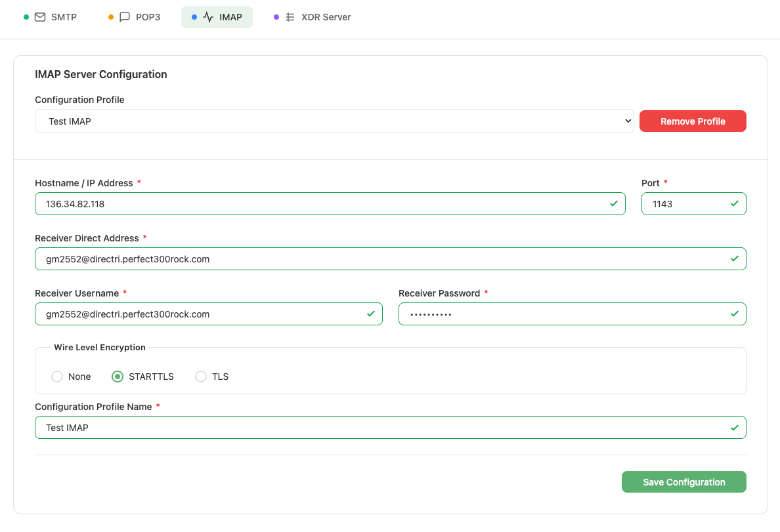This screenshot has width=780, height=532.
Task: Focus the Hostname / IP Address field
Action: pos(330,204)
